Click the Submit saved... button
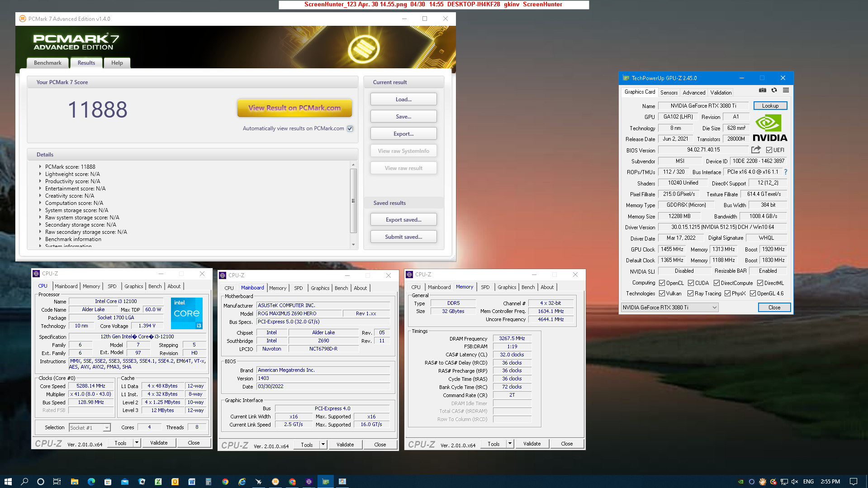Viewport: 868px width, 488px height. point(403,237)
